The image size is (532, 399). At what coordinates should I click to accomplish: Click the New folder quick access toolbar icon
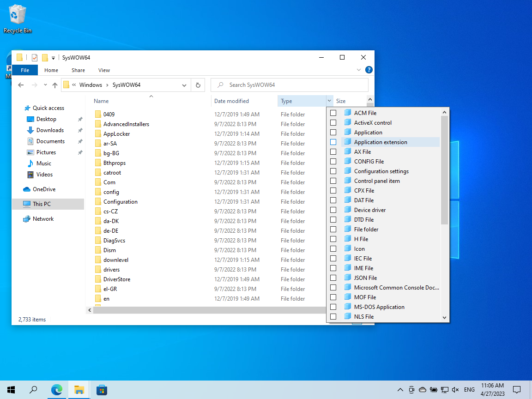[45, 58]
